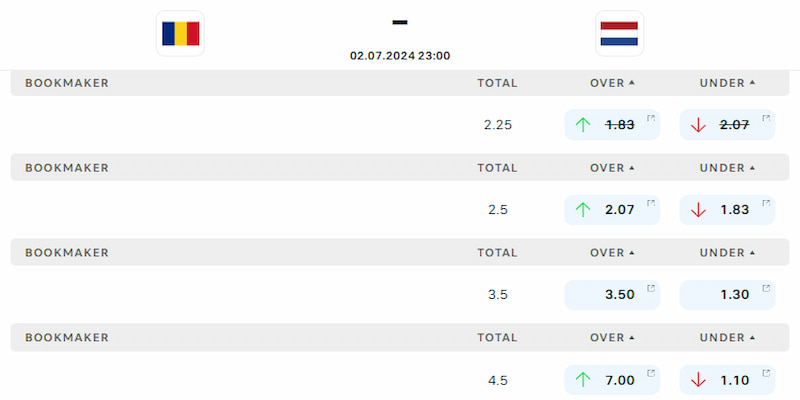Sort the 4.5 total table by UNDER

point(727,337)
